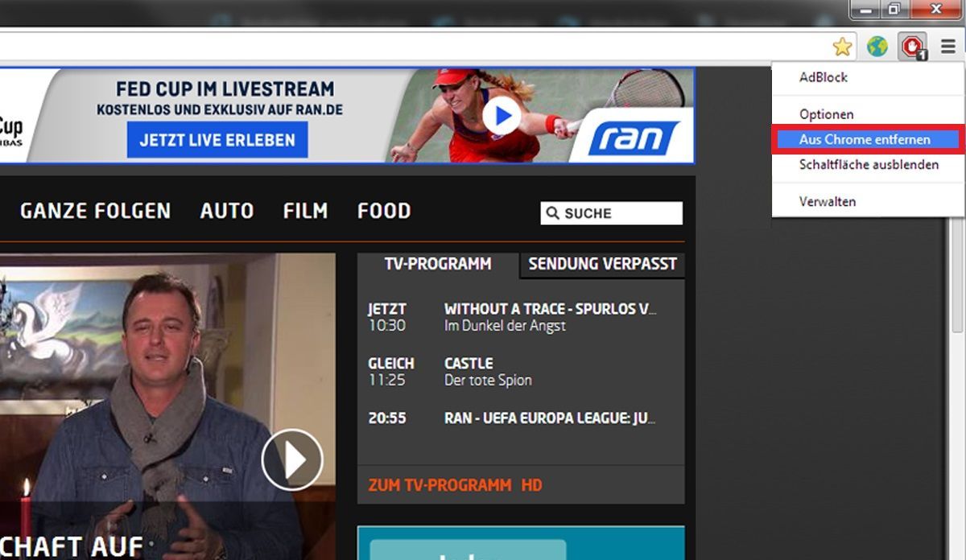Go to the AUTO section

tap(226, 211)
